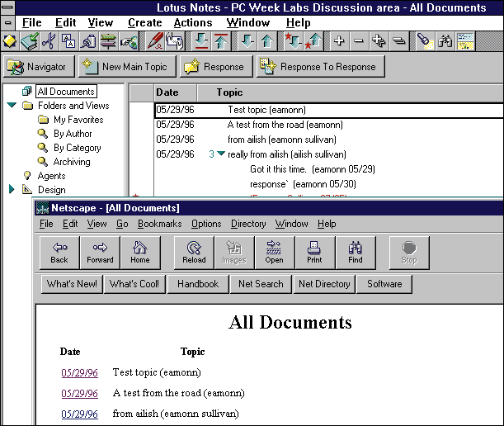Click the single minus Collapse SmartIcon
The height and width of the screenshot is (426, 504).
pos(359,41)
